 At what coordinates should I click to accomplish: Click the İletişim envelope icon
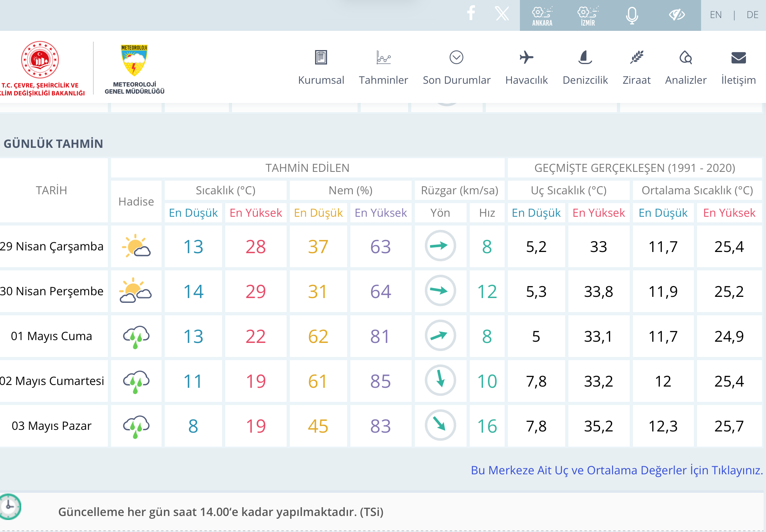point(738,58)
